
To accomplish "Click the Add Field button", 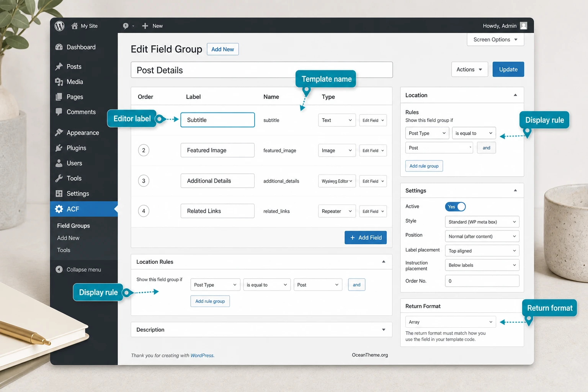I will 366,238.
